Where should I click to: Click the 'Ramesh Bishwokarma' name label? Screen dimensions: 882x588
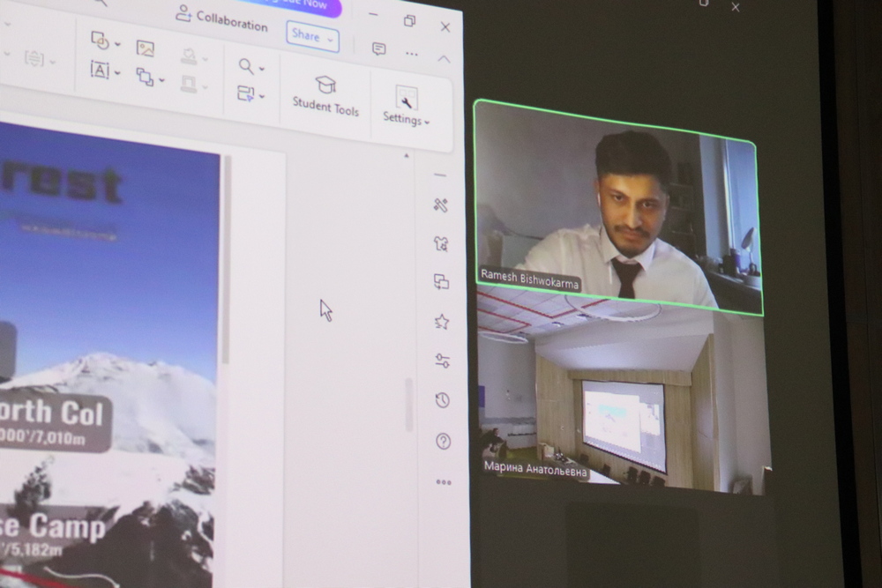pyautogui.click(x=529, y=279)
